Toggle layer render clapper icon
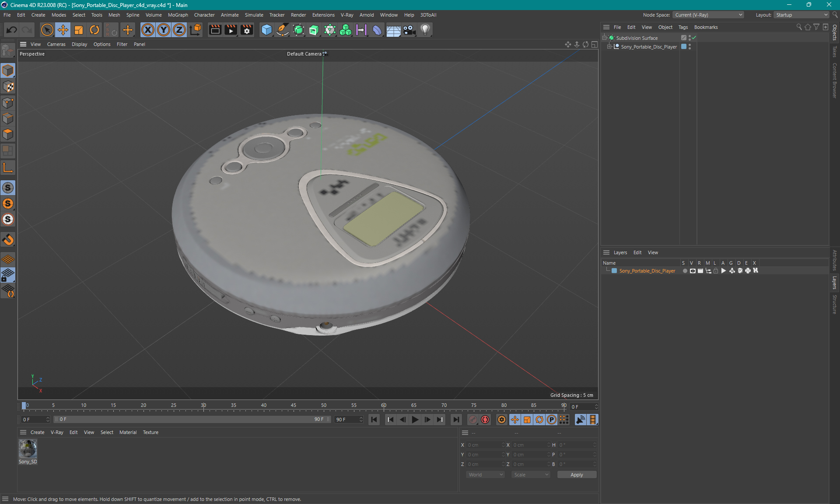Image resolution: width=840 pixels, height=504 pixels. (700, 271)
